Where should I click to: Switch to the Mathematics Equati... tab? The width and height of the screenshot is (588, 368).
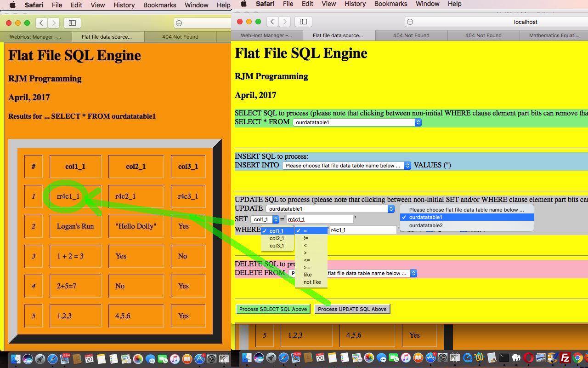pos(554,35)
